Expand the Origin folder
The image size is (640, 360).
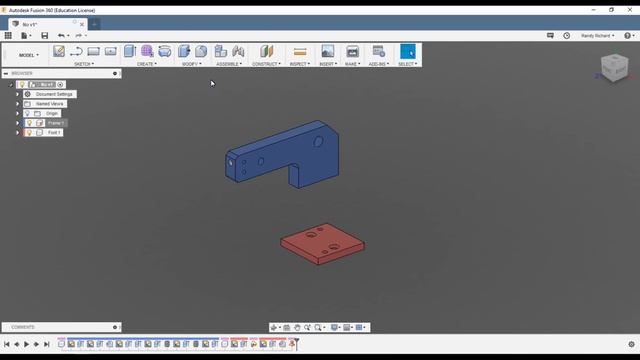click(x=18, y=113)
